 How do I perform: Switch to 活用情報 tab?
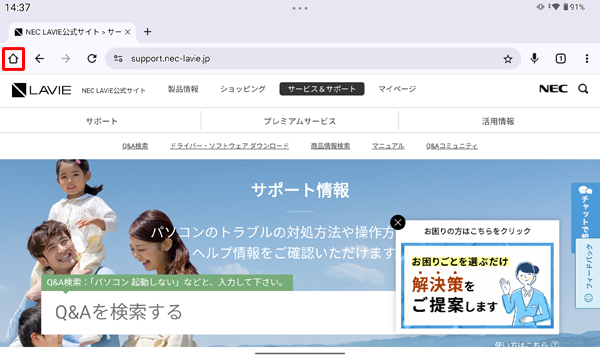(x=498, y=121)
